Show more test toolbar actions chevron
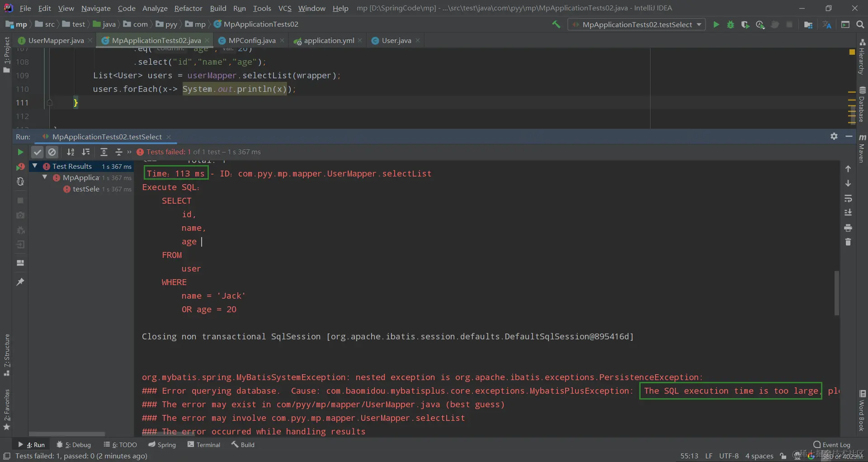 (x=129, y=152)
